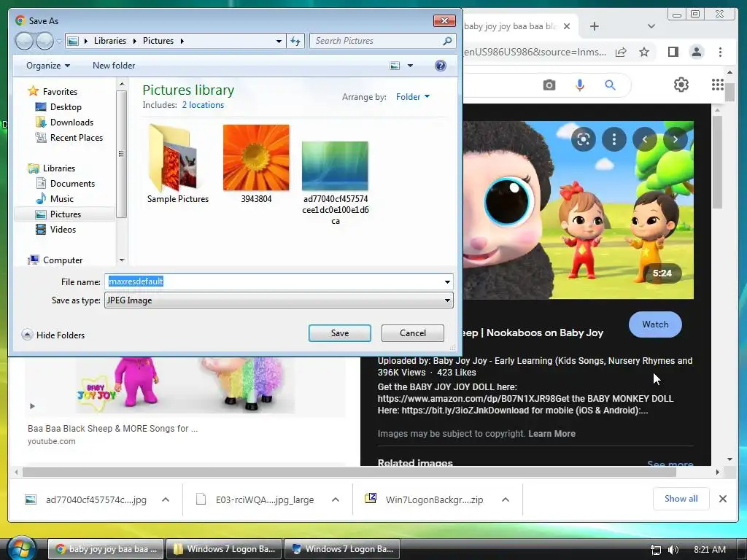Image resolution: width=747 pixels, height=560 pixels.
Task: Click the voice search microphone icon
Action: coord(580,85)
